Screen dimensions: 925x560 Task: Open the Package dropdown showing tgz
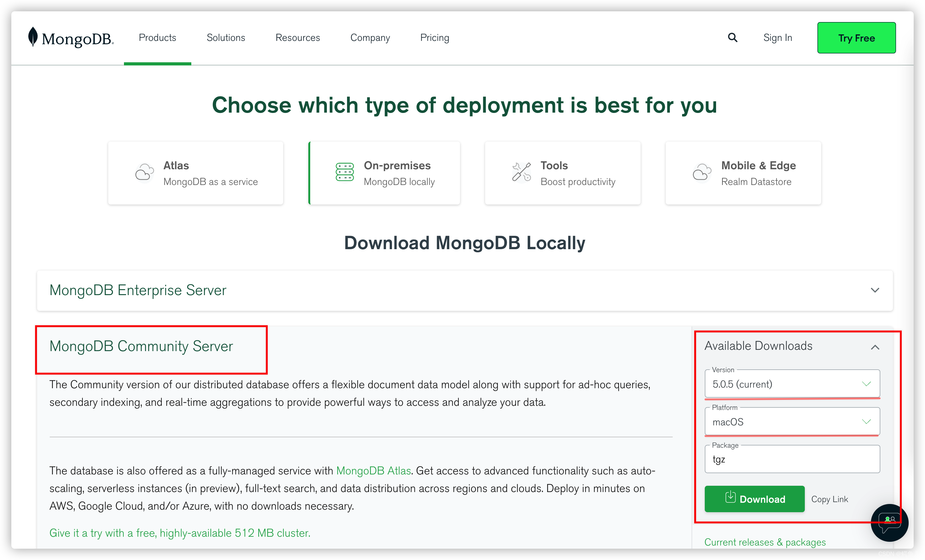click(x=792, y=459)
